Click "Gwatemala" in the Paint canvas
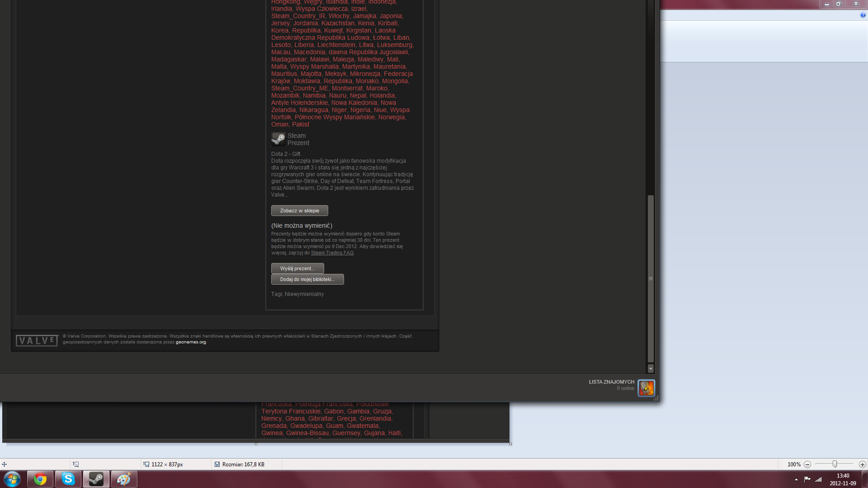The height and width of the screenshot is (488, 868). [363, 426]
